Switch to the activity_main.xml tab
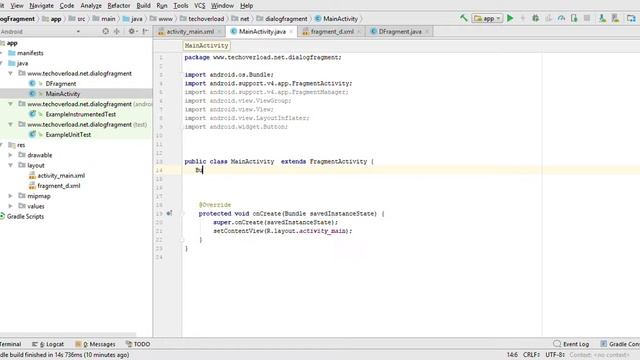640x360 pixels. pyautogui.click(x=190, y=31)
